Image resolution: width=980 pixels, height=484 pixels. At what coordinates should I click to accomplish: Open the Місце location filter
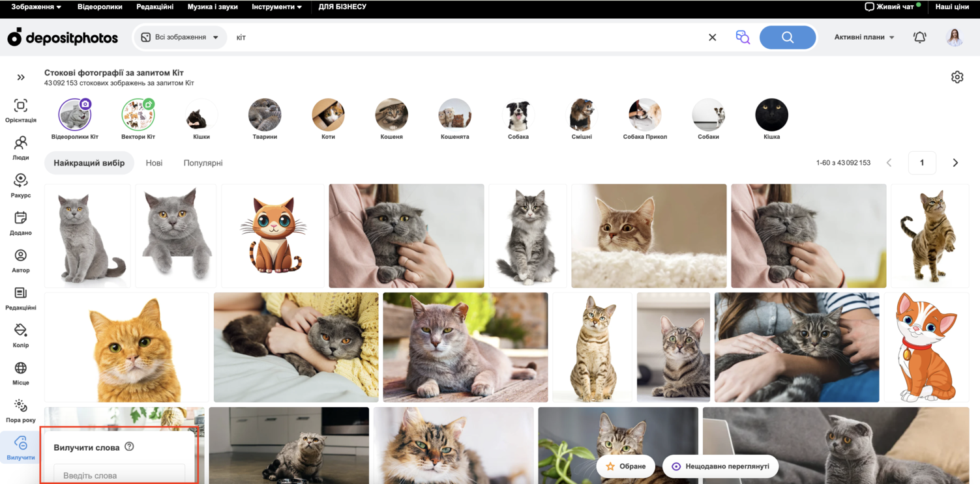(21, 373)
